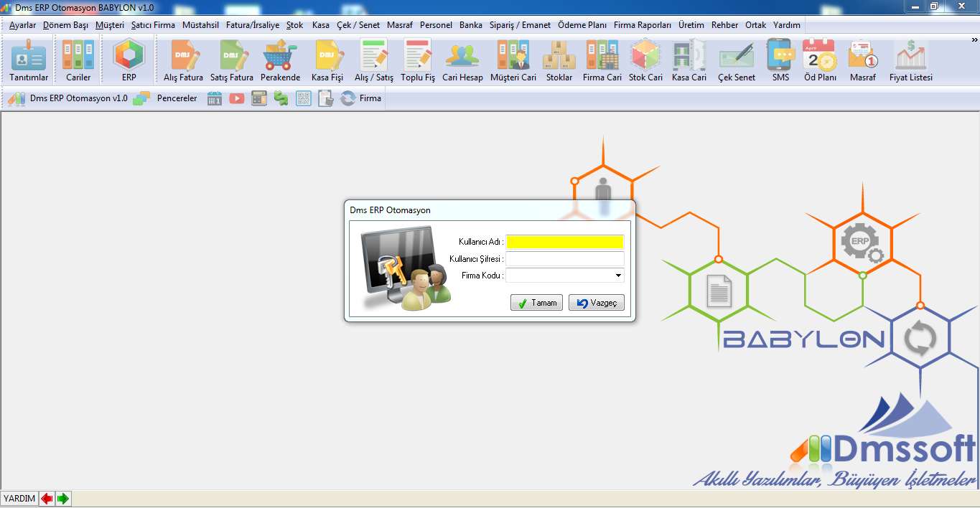This screenshot has height=508, width=980.
Task: Open the Stok menu
Action: point(294,25)
